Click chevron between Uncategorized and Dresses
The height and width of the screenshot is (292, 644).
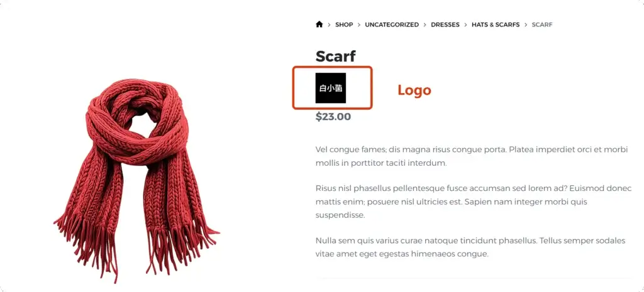pos(425,24)
